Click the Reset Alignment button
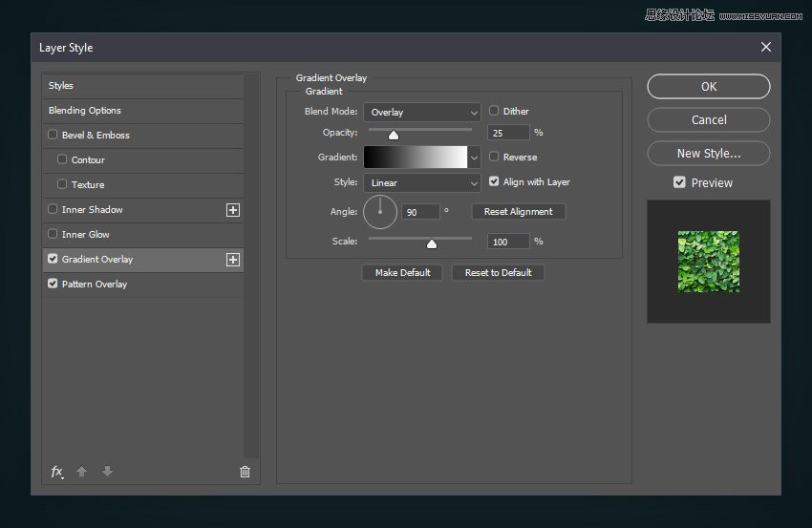Screen dimensions: 812x528 [519, 212]
